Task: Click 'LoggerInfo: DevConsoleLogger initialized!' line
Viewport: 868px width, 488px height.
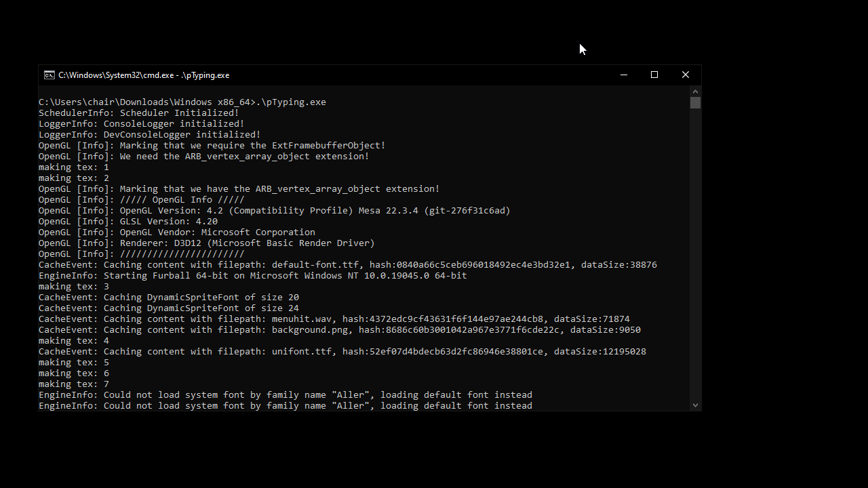Action: pyautogui.click(x=150, y=135)
